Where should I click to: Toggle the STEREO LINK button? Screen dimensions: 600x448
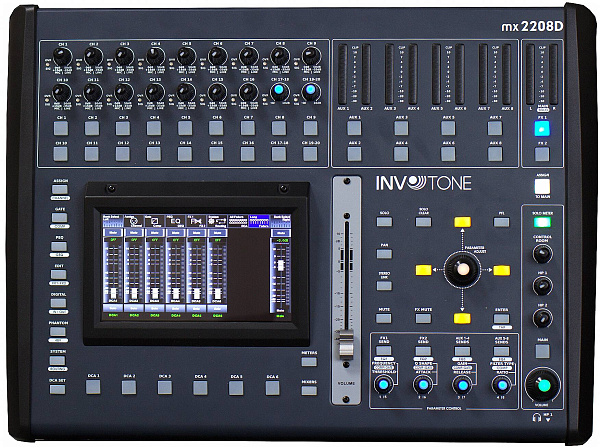pos(384,285)
